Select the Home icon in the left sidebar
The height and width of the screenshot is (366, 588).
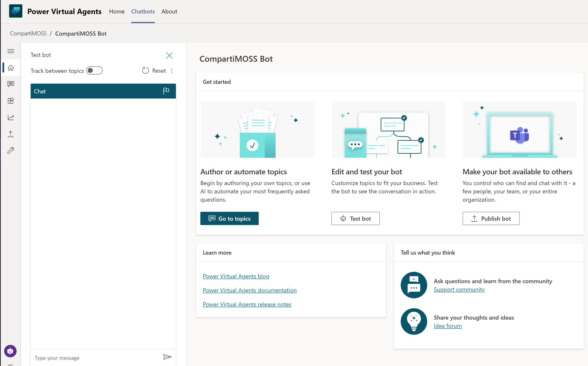coord(11,68)
